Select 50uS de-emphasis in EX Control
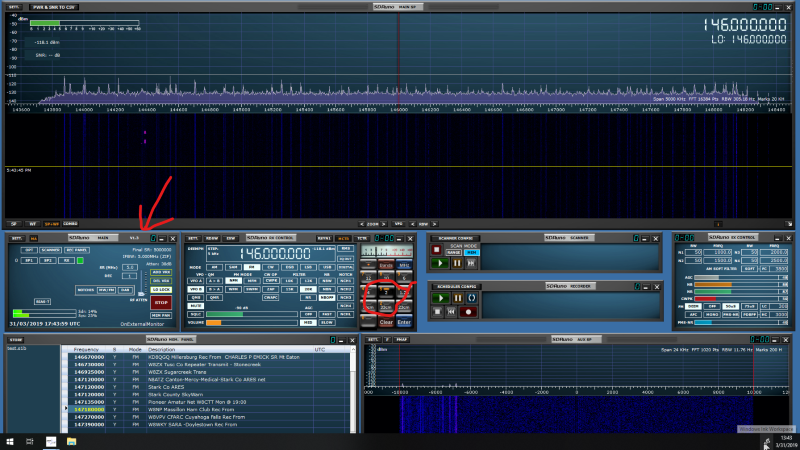This screenshot has width=800, height=450. pos(730,306)
